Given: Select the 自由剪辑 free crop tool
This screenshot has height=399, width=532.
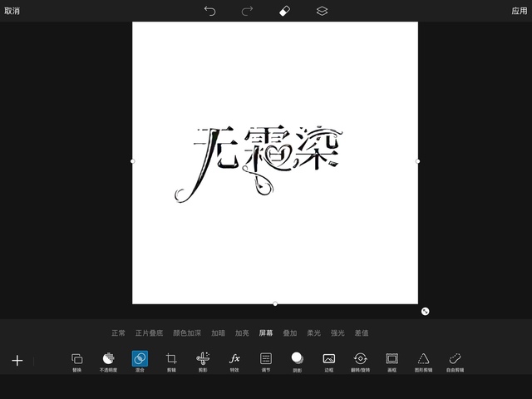Looking at the screenshot, I should point(455,360).
